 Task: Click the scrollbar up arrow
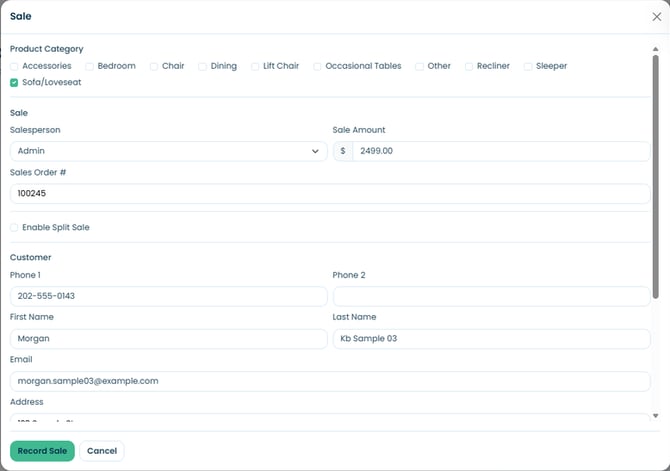click(655, 49)
